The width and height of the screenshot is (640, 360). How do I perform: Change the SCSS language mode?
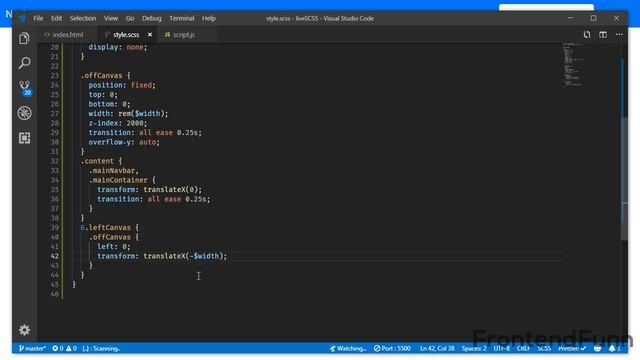point(544,348)
